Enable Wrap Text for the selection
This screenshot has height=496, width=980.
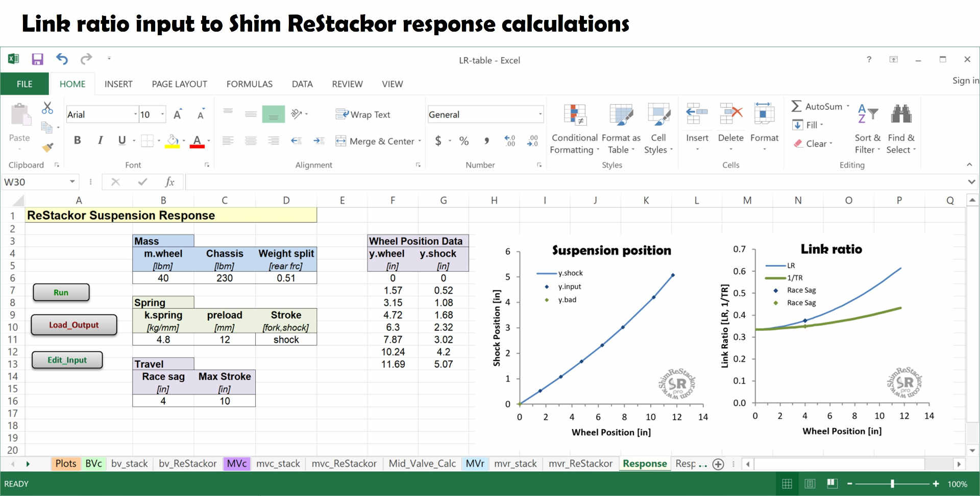[363, 114]
